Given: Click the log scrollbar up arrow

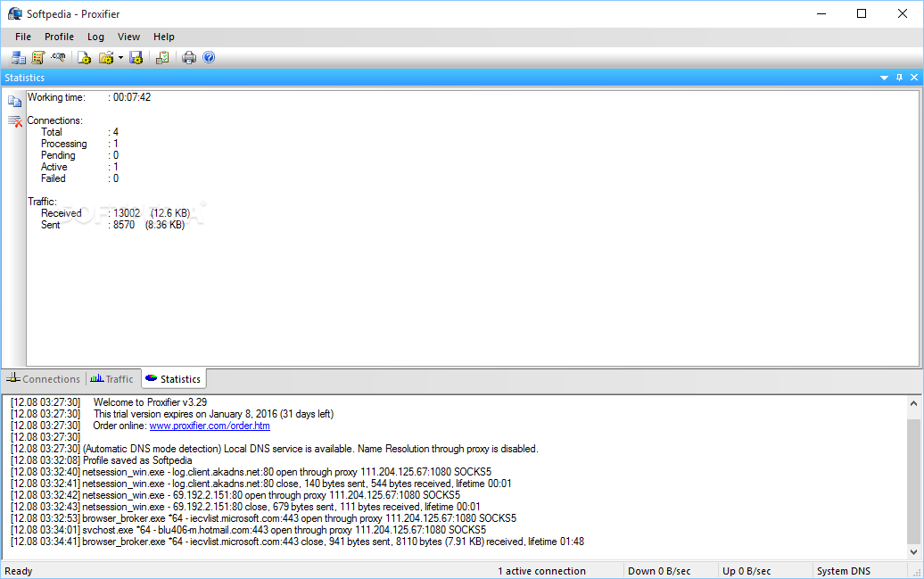Looking at the screenshot, I should coord(913,403).
